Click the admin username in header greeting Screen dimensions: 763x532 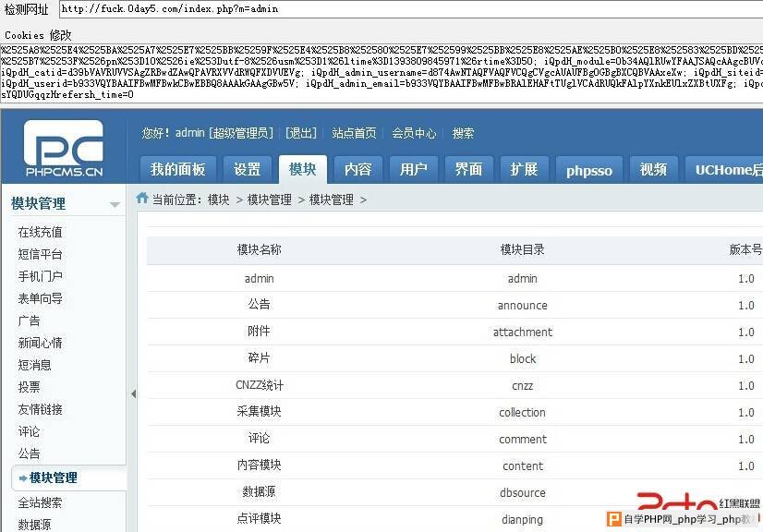coord(189,132)
